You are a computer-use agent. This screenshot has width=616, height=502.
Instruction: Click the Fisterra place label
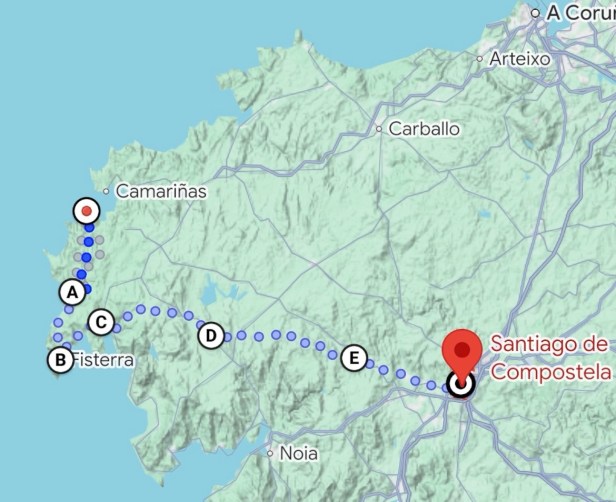coord(103,360)
